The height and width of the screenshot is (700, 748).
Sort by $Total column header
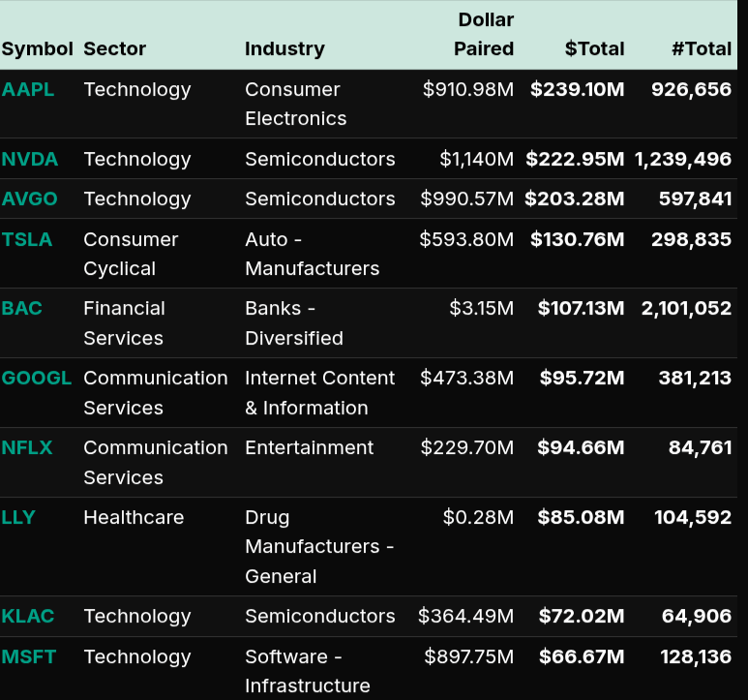pos(594,48)
